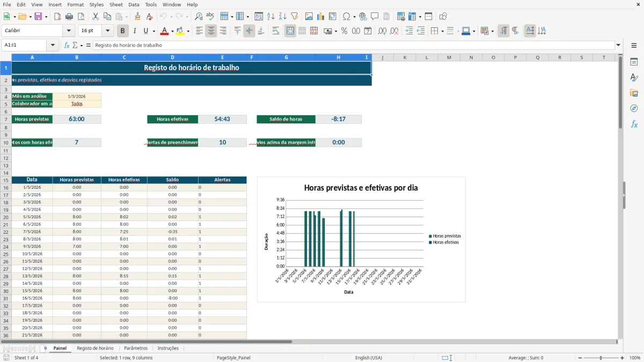Clone formatting with the paintbrush icon
The width and height of the screenshot is (644, 362).
(x=138, y=17)
